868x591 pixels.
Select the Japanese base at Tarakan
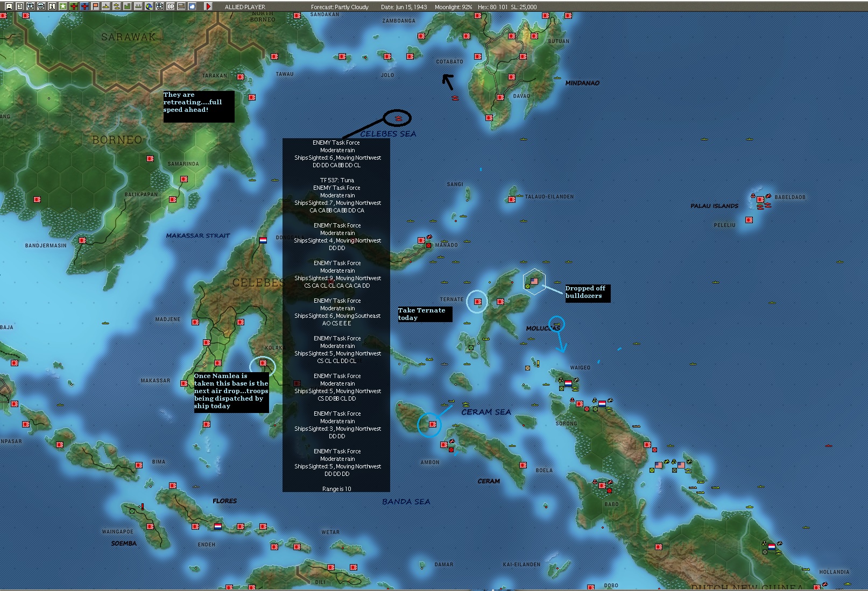pos(241,77)
